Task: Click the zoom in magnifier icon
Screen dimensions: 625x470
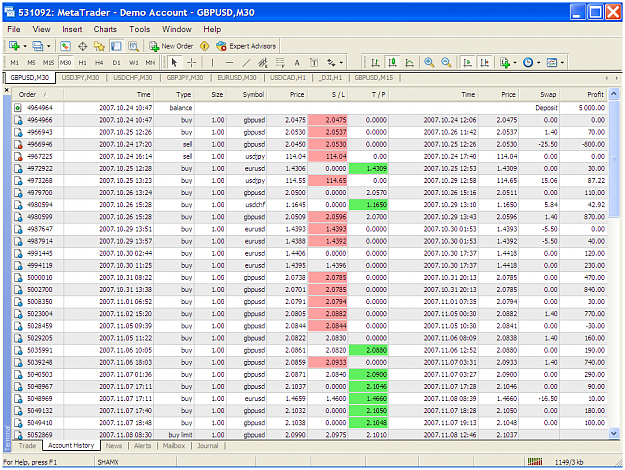Action: pyautogui.click(x=429, y=63)
